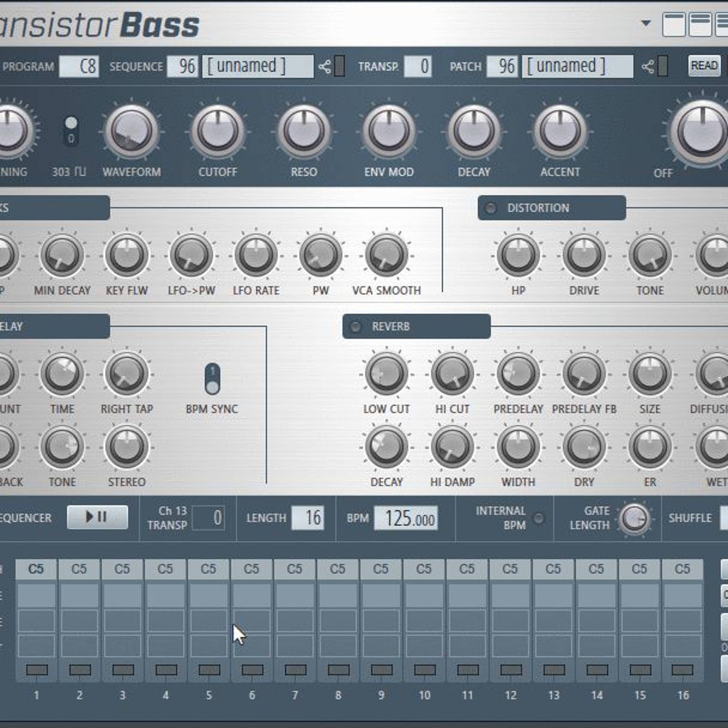728x728 pixels.
Task: Open the plugin options dropdown arrow
Action: pyautogui.click(x=646, y=23)
